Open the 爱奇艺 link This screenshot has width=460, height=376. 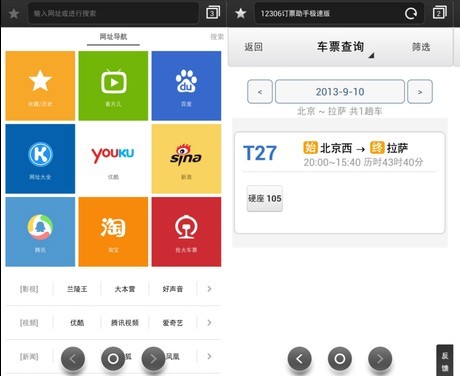(173, 323)
